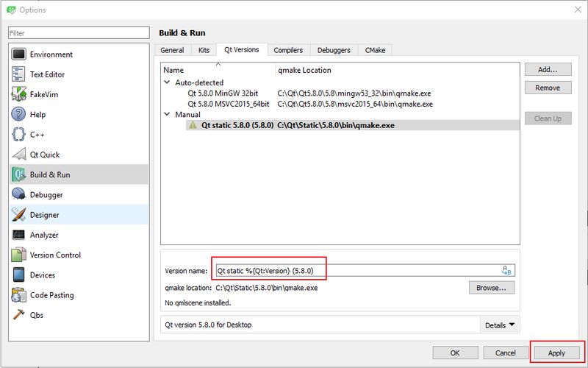
Task: Switch to the General tab
Action: coord(172,50)
